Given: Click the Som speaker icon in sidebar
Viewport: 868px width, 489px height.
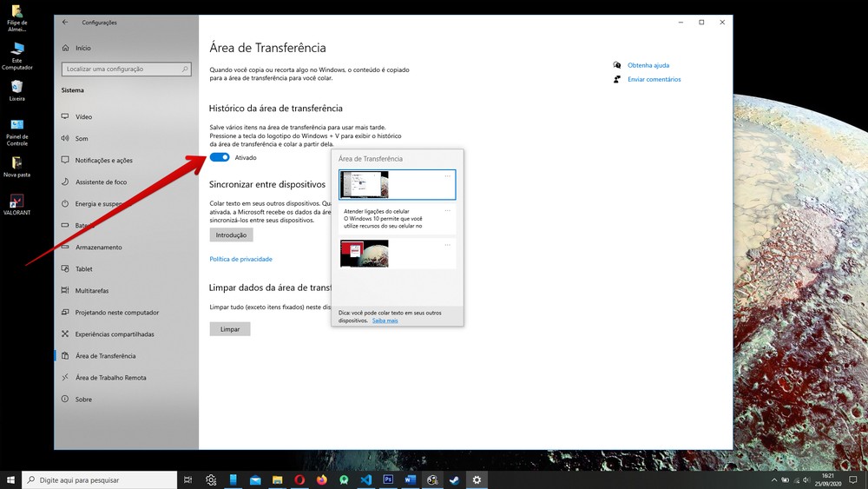Looking at the screenshot, I should point(65,138).
